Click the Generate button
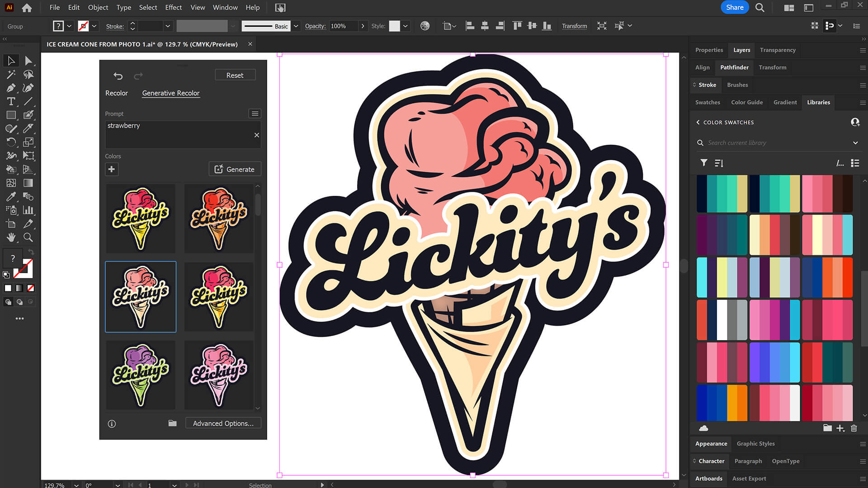This screenshot has height=488, width=868. tap(235, 169)
